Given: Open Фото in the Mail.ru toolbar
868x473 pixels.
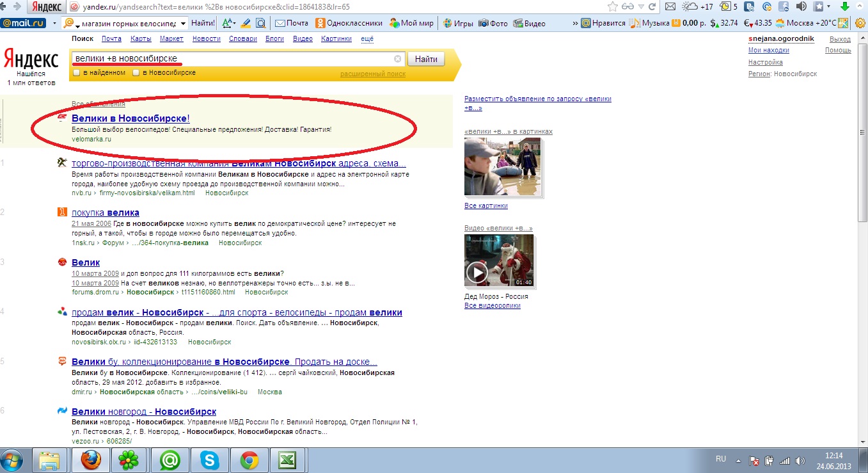Looking at the screenshot, I should pos(493,23).
